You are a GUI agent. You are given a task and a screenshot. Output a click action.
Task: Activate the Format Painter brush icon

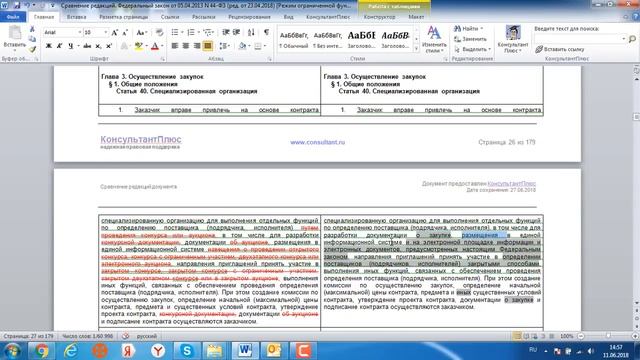click(32, 49)
